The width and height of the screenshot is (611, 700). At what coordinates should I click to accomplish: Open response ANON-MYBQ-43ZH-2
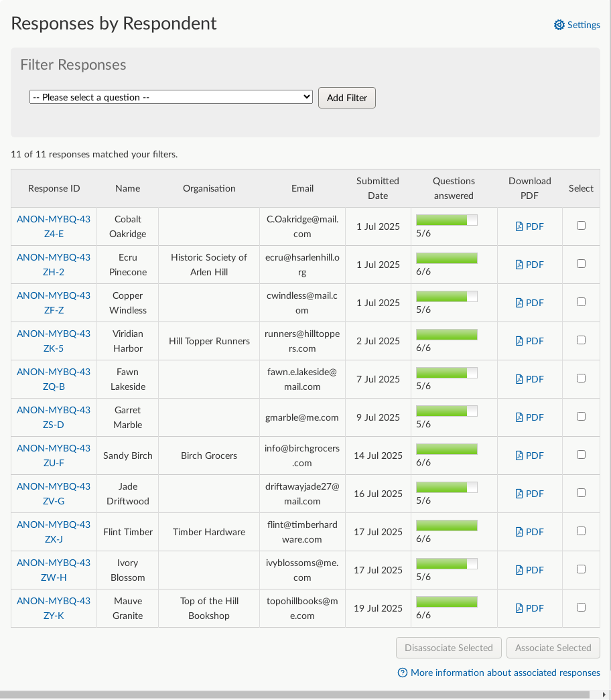(54, 265)
